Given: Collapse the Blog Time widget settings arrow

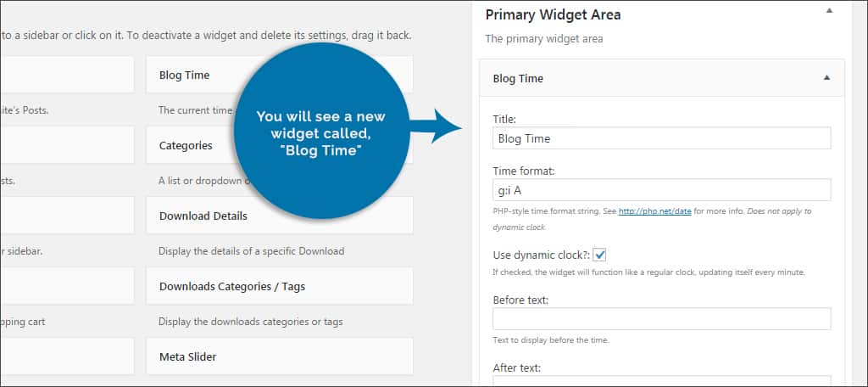Looking at the screenshot, I should [x=826, y=78].
